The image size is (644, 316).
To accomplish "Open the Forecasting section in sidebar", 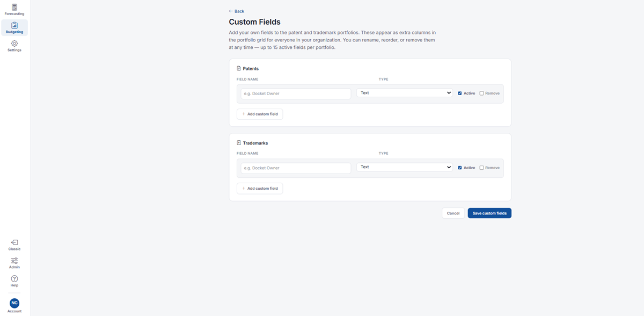I will pyautogui.click(x=14, y=10).
